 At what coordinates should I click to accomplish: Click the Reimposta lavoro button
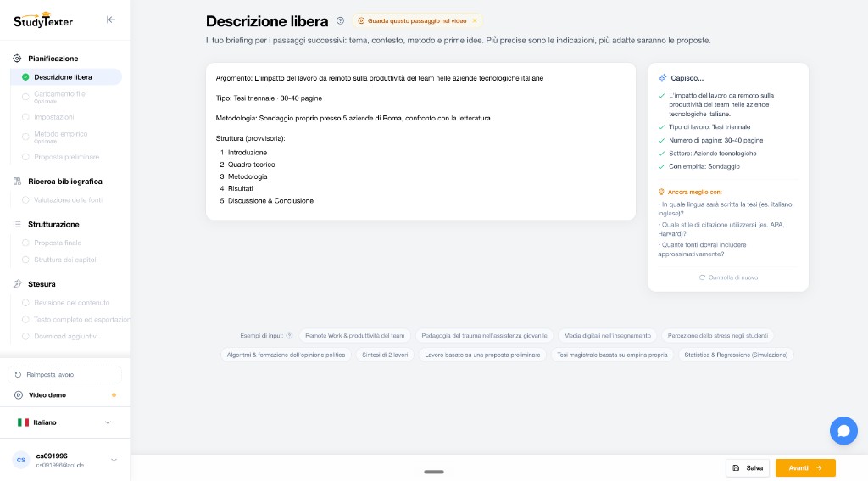[64, 375]
